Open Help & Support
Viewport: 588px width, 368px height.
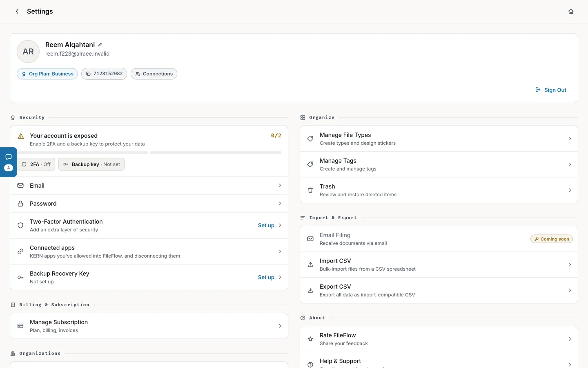tap(439, 360)
